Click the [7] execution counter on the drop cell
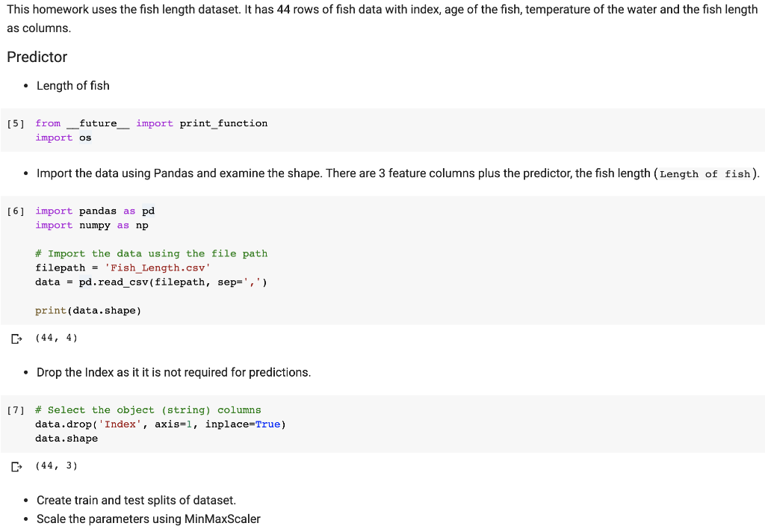The image size is (765, 532). [x=16, y=409]
